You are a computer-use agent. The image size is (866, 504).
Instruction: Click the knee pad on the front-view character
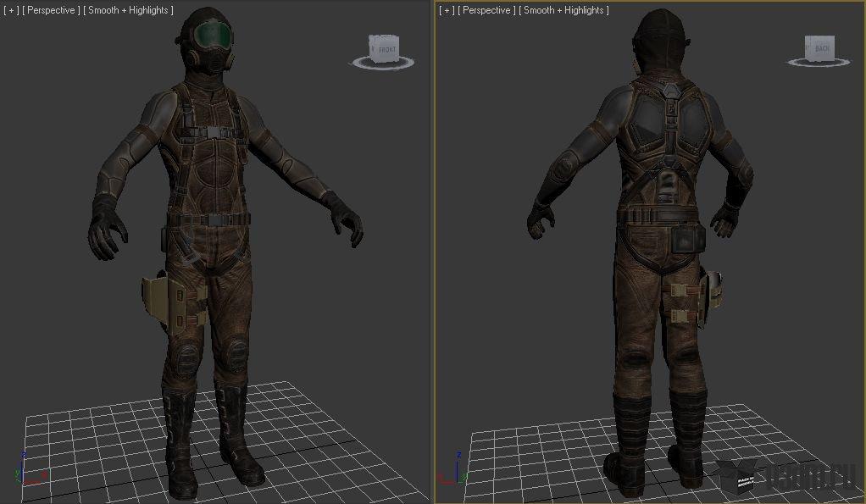pyautogui.click(x=237, y=349)
